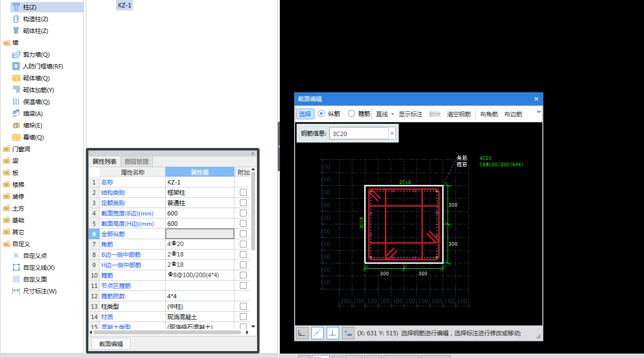Enable the 附加 checkbox for B边一侧中部筋
Image resolution: width=644 pixels, height=358 pixels.
click(243, 254)
